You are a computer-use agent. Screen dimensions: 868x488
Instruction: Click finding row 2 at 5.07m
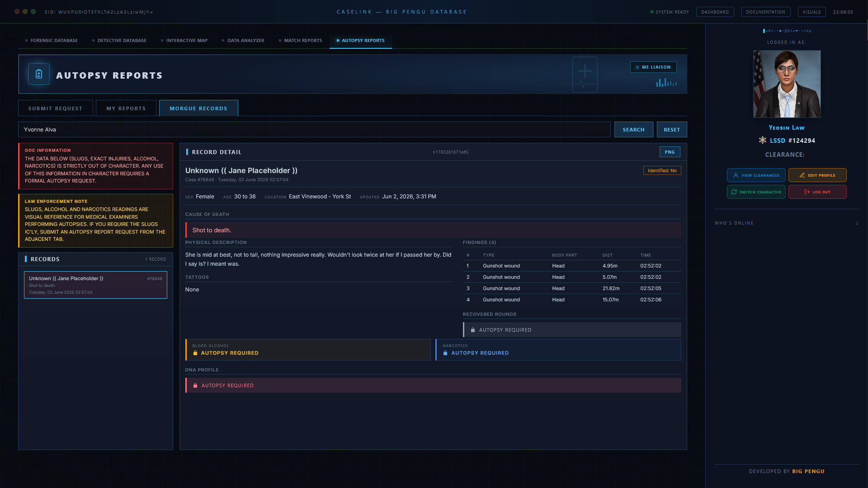pos(571,277)
